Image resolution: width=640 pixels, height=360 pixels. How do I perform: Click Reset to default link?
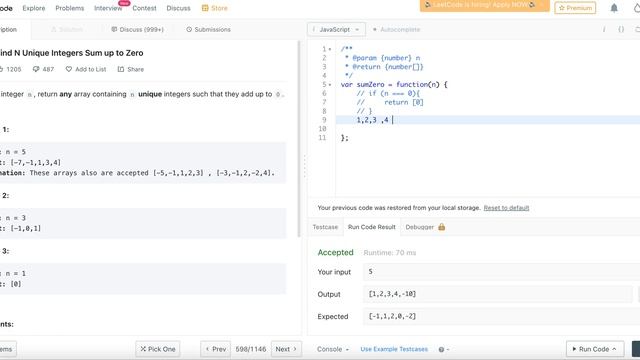click(506, 208)
